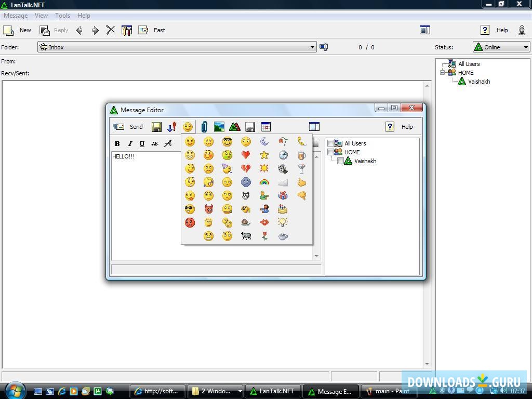532x399 pixels.
Task: Insert the light bulb emoticon
Action: pos(283,222)
